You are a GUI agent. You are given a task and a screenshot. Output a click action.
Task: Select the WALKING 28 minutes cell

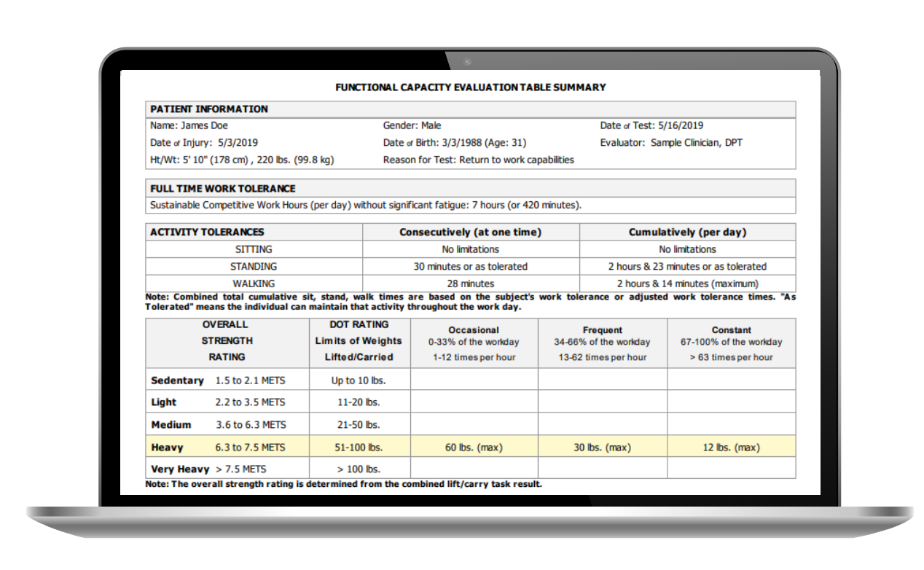(x=470, y=283)
